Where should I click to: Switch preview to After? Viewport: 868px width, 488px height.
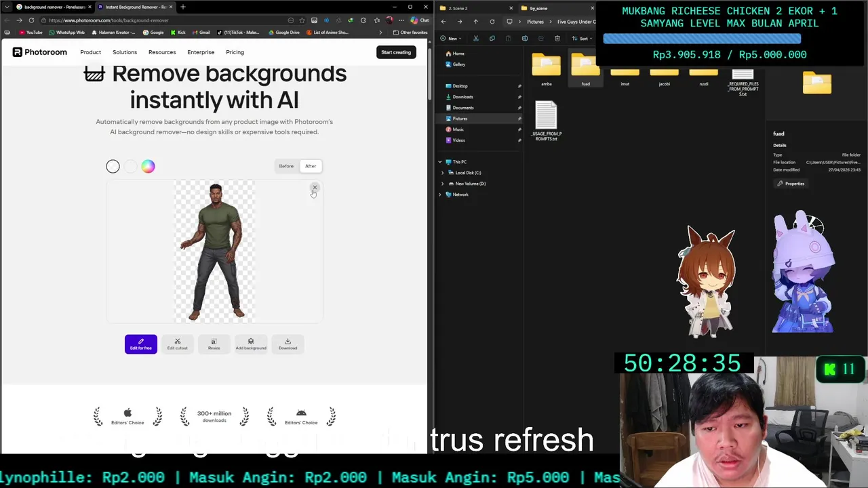311,166
